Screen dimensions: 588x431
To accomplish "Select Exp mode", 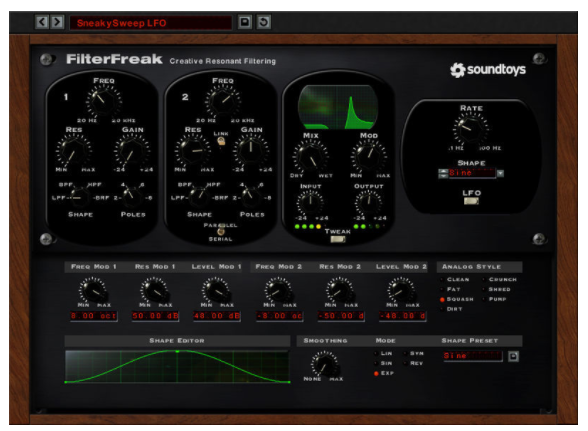I will 384,373.
